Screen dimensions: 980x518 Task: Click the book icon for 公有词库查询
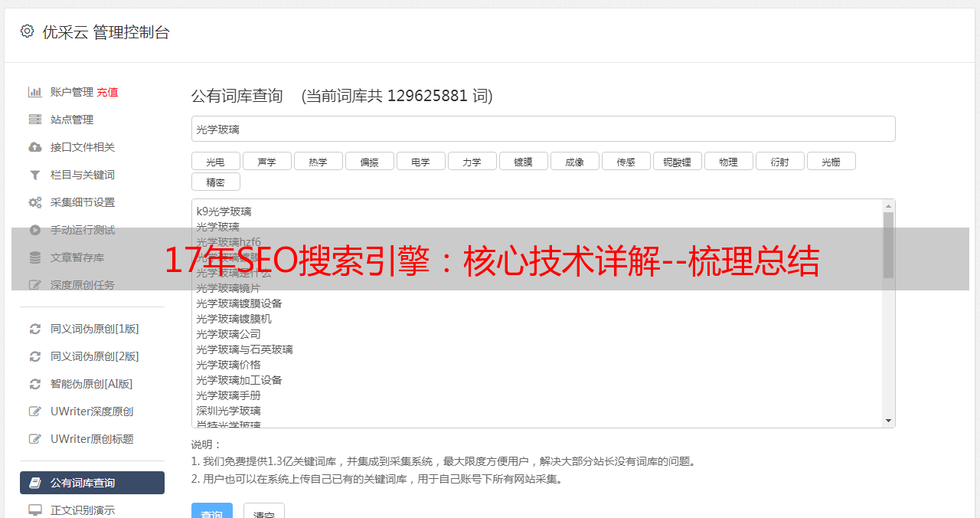pyautogui.click(x=35, y=483)
